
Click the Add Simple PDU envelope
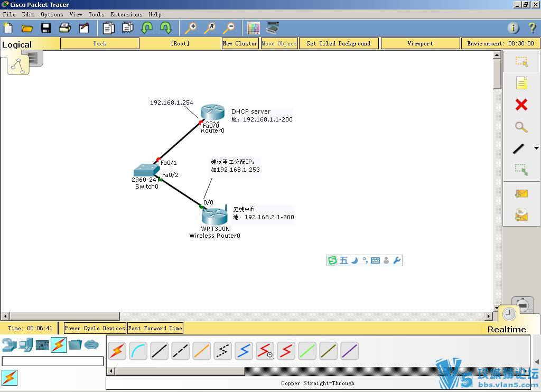[x=521, y=193]
